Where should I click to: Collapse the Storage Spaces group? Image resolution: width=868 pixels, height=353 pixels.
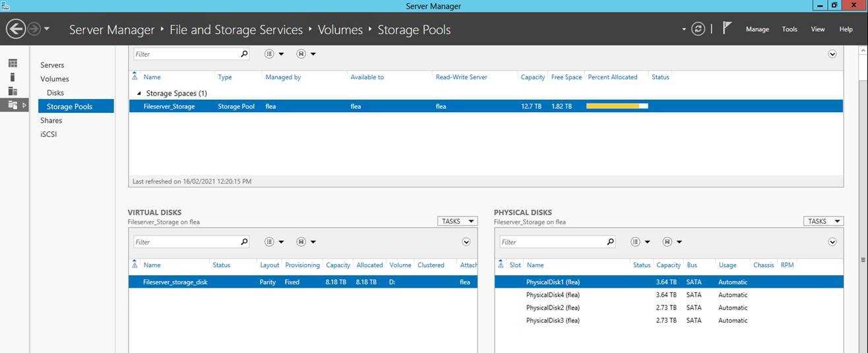pos(139,94)
